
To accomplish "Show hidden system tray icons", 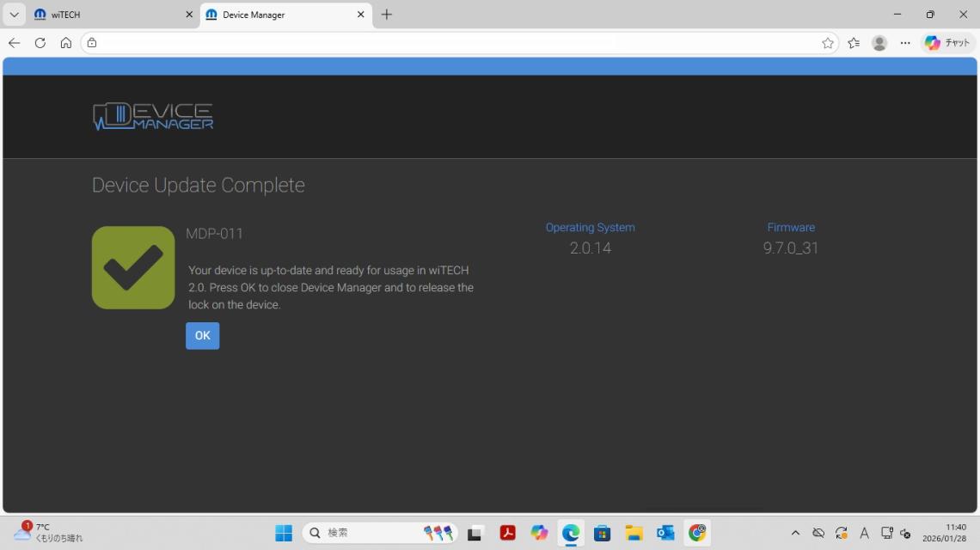I will pyautogui.click(x=795, y=533).
